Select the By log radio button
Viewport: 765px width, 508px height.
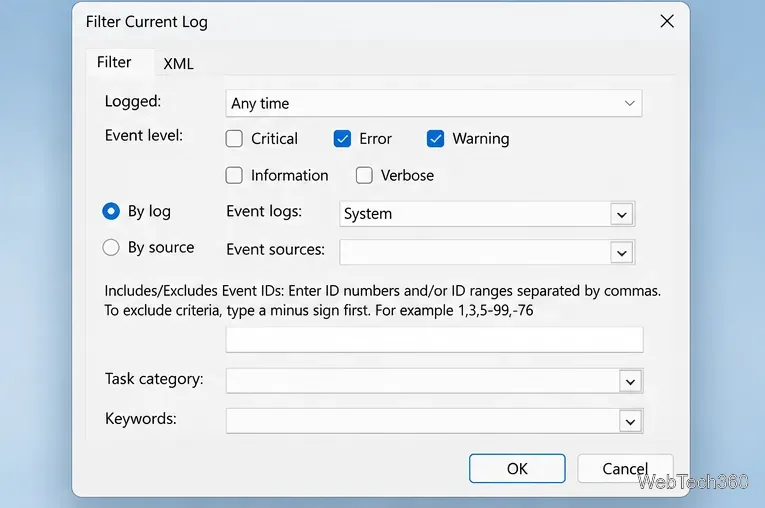tap(111, 211)
